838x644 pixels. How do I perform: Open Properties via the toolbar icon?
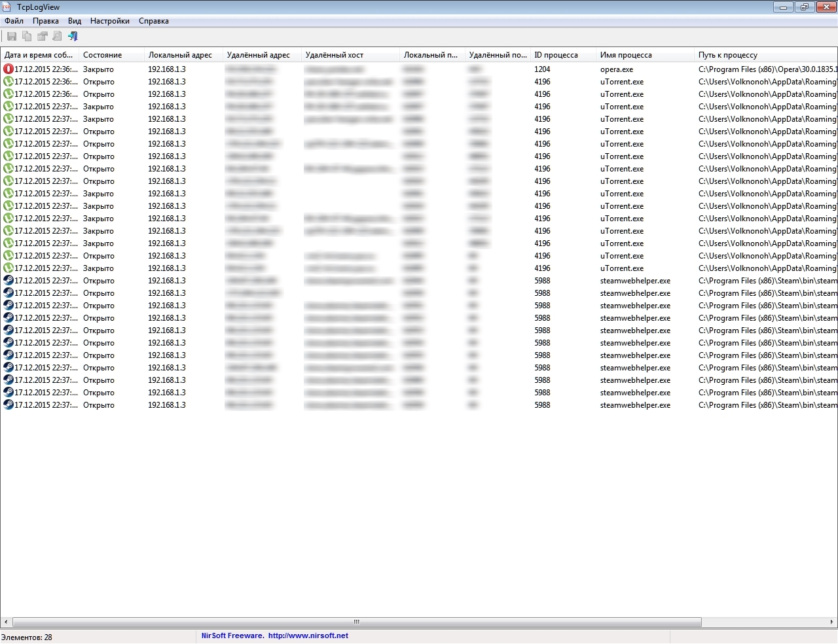tap(43, 37)
